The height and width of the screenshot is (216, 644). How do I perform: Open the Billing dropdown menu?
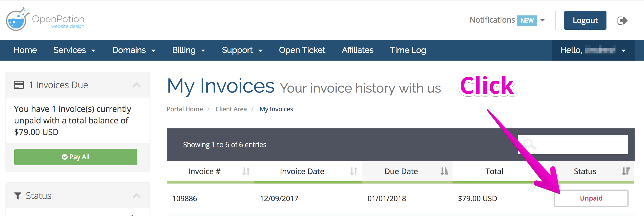click(x=188, y=50)
